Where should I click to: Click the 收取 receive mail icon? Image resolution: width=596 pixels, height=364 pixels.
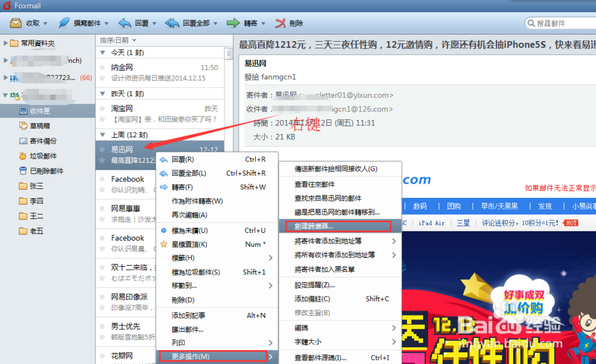tap(15, 23)
